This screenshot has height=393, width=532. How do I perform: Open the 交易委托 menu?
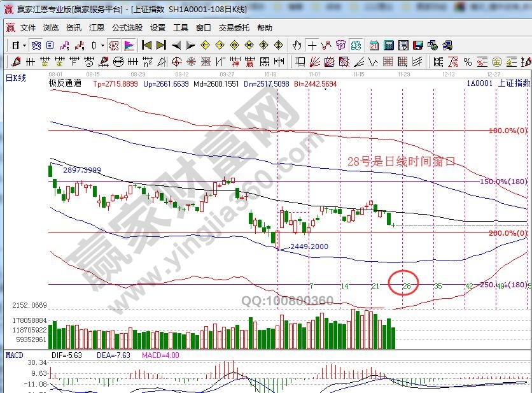(234, 28)
